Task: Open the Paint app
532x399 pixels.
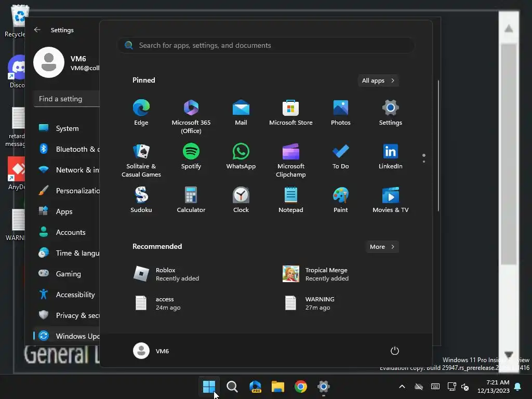Action: 341,200
